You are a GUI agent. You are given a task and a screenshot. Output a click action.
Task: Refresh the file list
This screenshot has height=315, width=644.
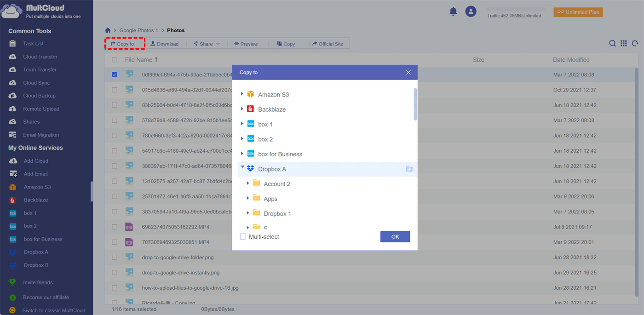(x=635, y=43)
